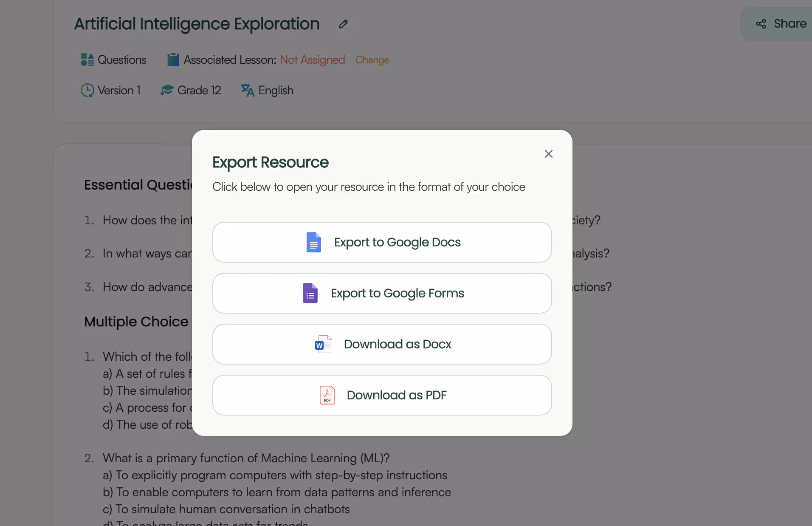Click answer 'To simulate human conversation in chatbots'
812x526 pixels.
pos(226,509)
